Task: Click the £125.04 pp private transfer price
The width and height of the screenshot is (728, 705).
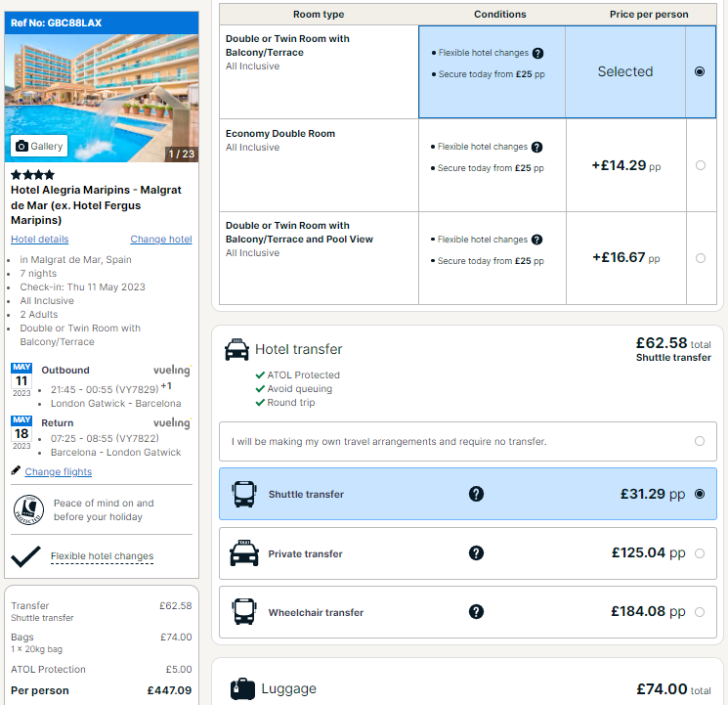Action: click(648, 552)
